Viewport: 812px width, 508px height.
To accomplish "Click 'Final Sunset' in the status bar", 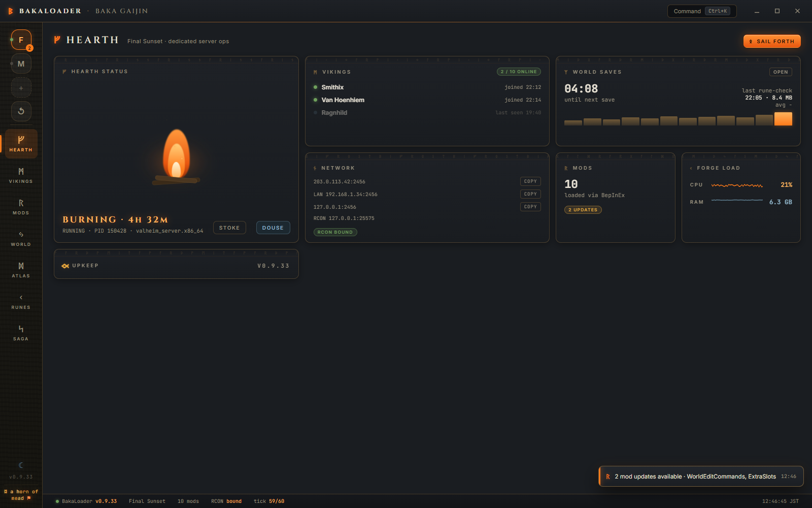I will [x=147, y=501].
